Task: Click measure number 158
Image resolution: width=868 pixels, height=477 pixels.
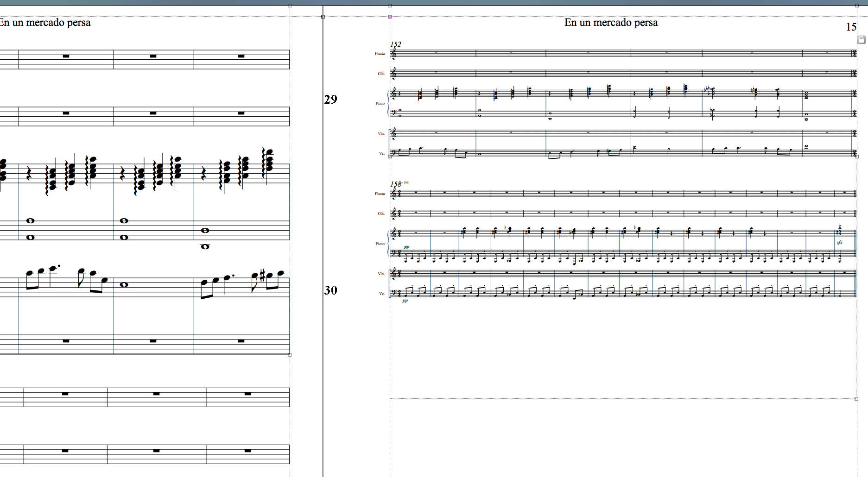Action: (395, 184)
